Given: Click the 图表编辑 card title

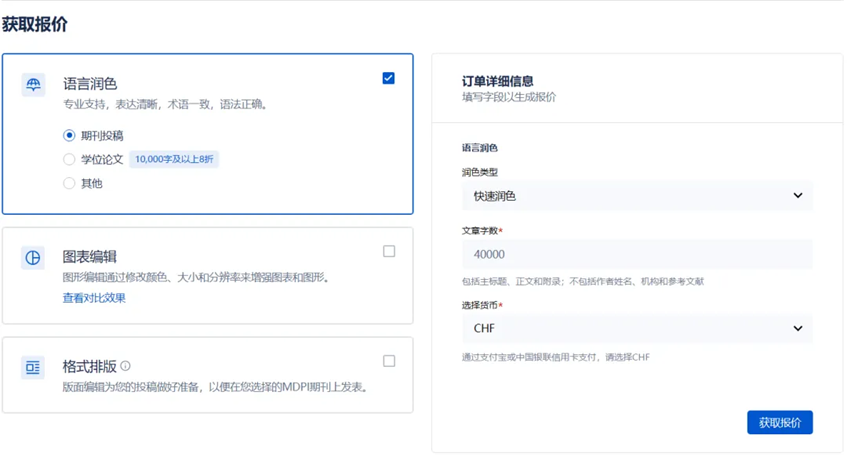Looking at the screenshot, I should point(90,257).
